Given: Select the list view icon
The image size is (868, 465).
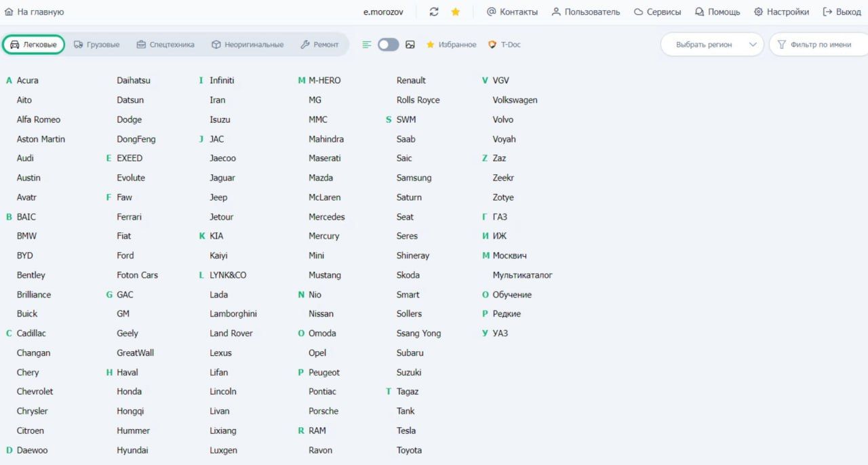Looking at the screenshot, I should pos(367,45).
